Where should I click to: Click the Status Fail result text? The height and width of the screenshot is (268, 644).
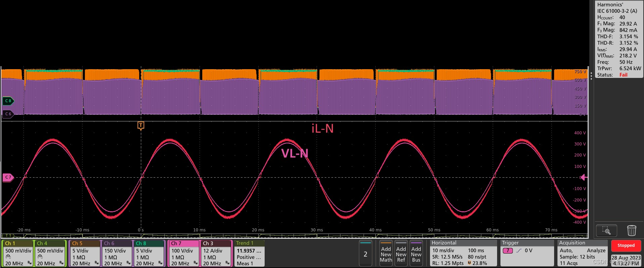[x=623, y=75]
